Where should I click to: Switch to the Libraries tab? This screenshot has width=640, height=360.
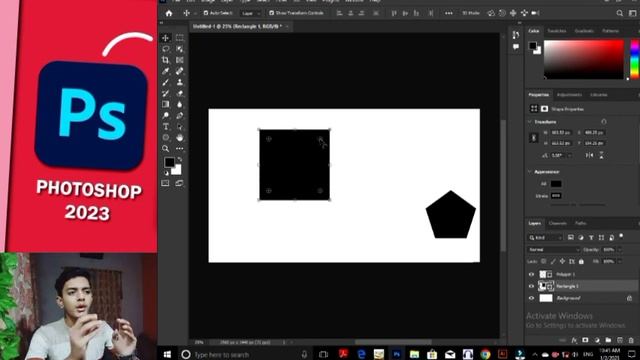click(599, 95)
